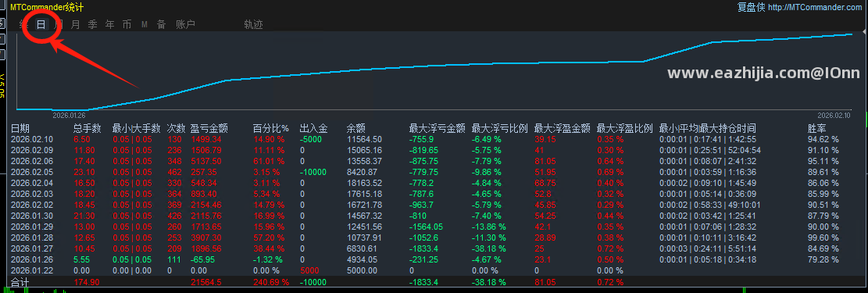
Task: Click the 日期 column header
Action: pyautogui.click(x=20, y=128)
